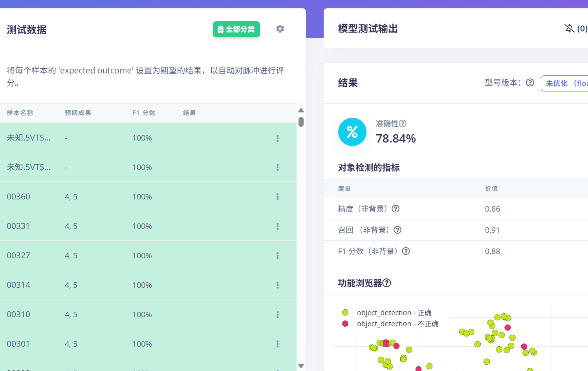Select sample row 00314
588x371 pixels.
coord(148,285)
